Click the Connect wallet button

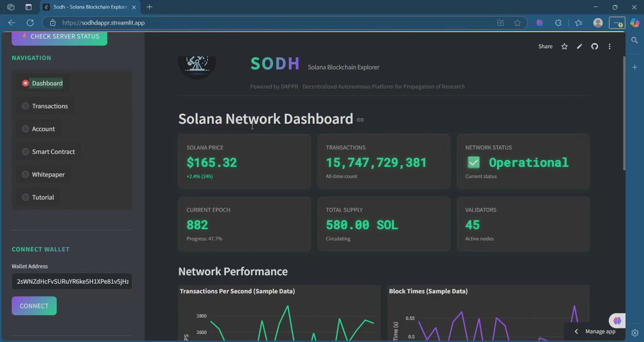click(34, 306)
